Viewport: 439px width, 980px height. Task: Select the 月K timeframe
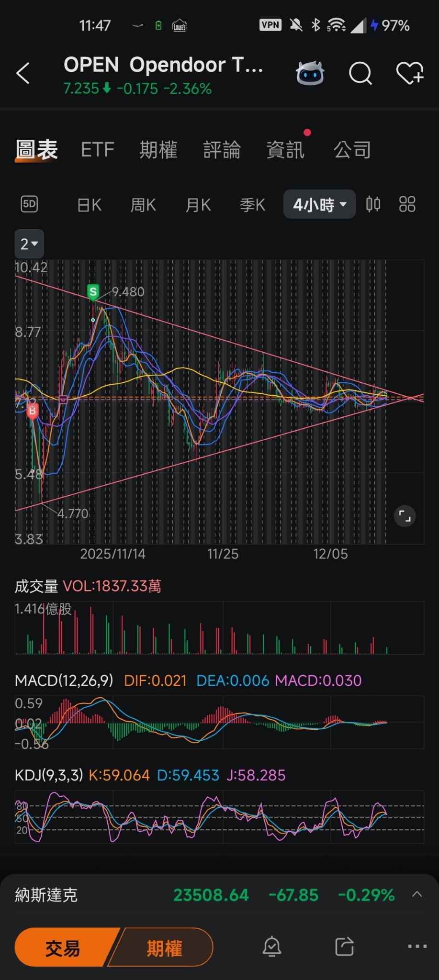[x=198, y=205]
